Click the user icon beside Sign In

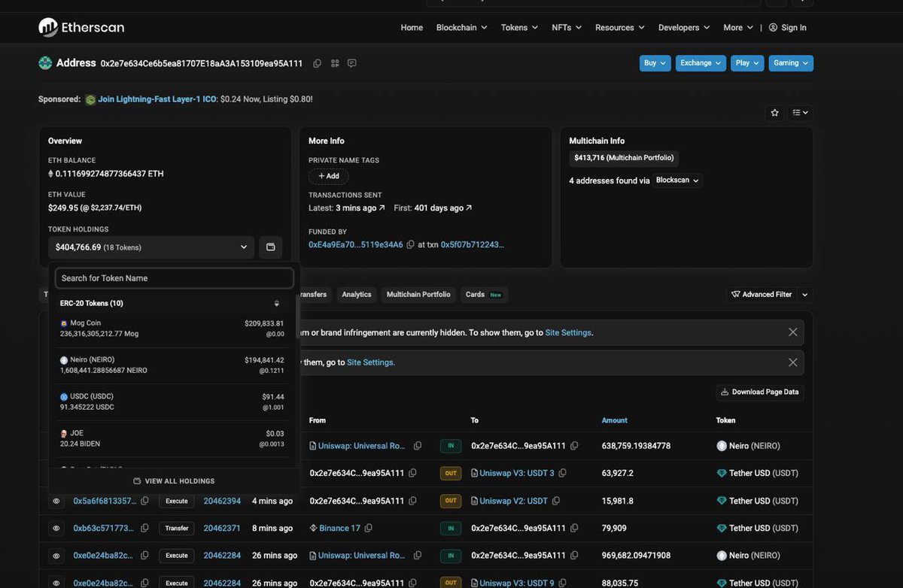[x=773, y=28]
